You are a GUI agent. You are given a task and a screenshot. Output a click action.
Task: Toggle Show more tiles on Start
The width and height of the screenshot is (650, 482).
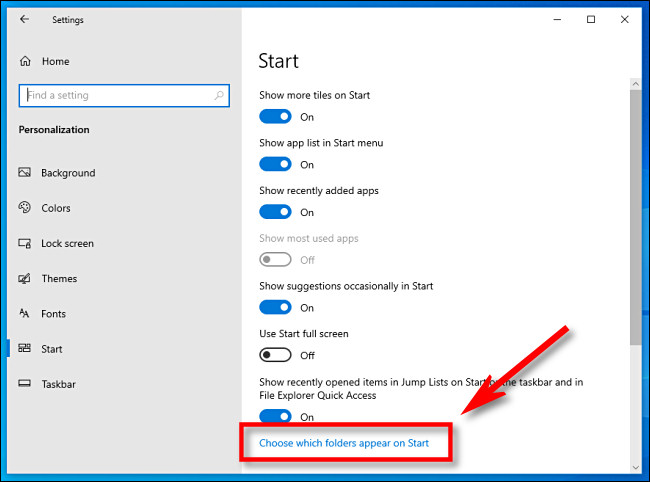point(275,117)
